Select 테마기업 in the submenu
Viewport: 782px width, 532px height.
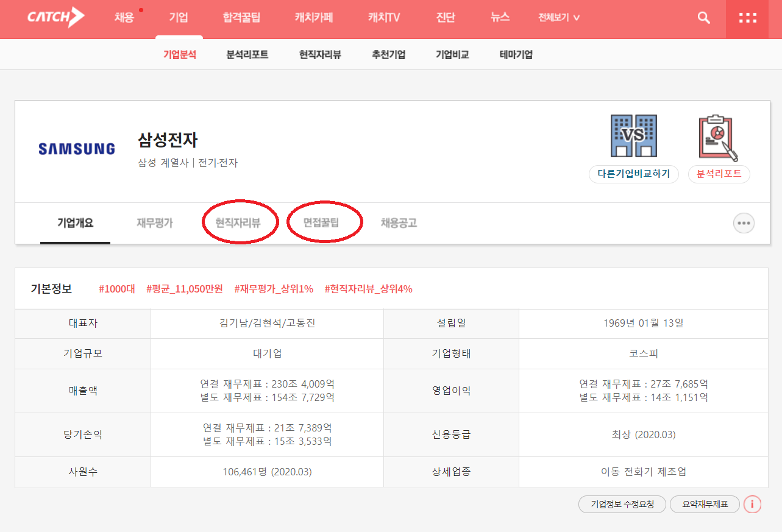(x=516, y=55)
